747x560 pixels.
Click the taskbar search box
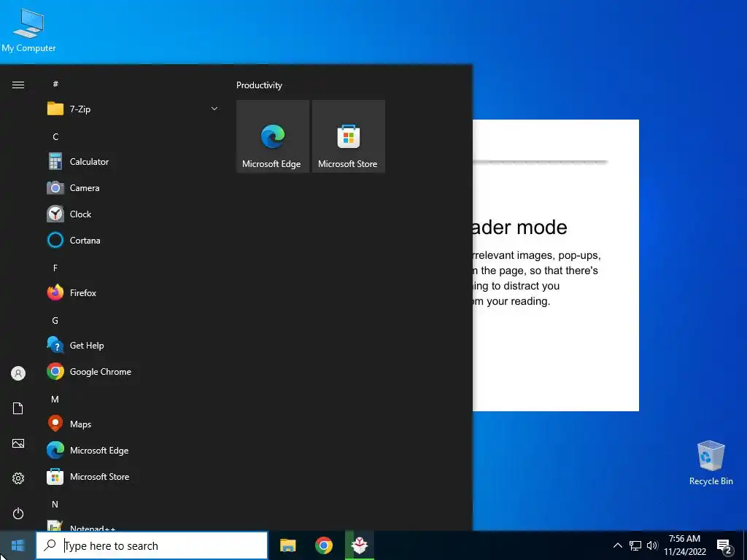(152, 545)
